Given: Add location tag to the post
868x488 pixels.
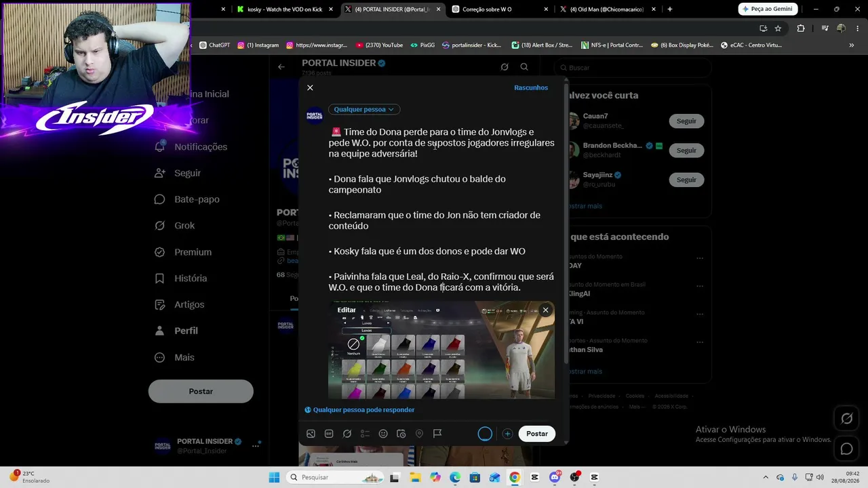Looking at the screenshot, I should 419,434.
